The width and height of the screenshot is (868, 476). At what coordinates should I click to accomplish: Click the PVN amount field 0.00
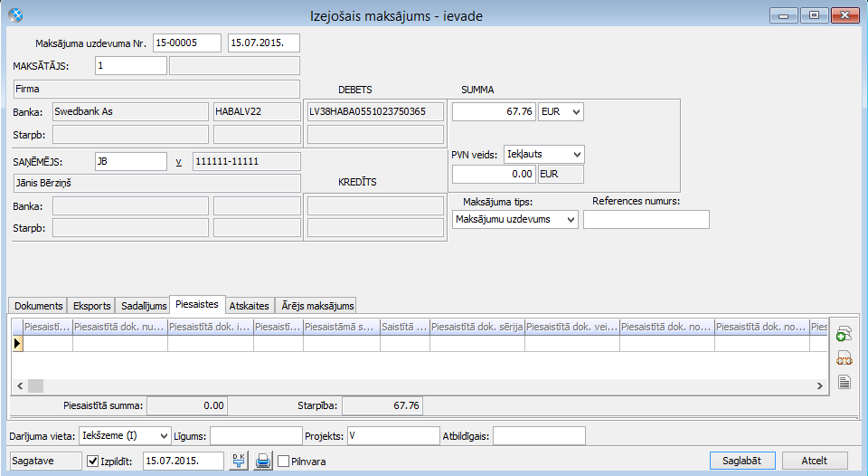494,174
